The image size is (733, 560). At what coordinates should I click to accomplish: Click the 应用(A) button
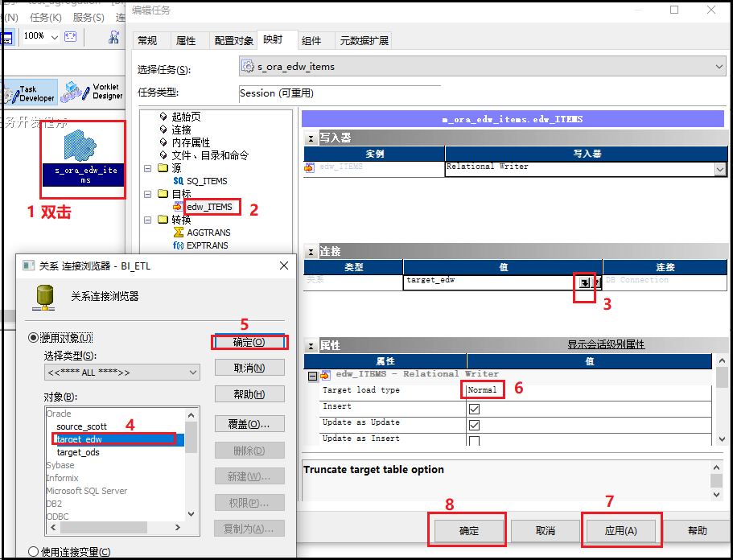click(x=621, y=530)
